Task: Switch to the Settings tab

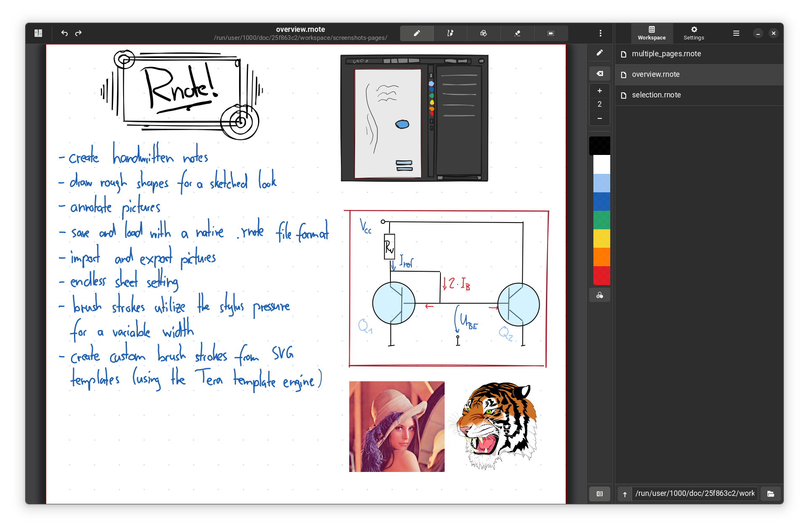Action: tap(693, 33)
